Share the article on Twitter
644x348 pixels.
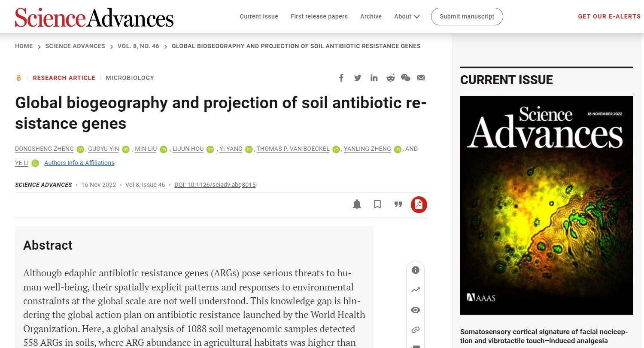358,78
